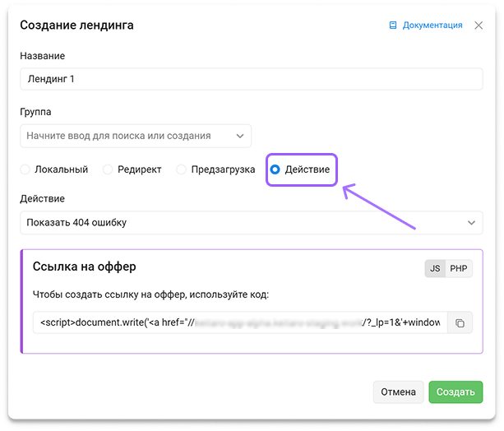Switch to the PHP code tab
Viewport: 504px width, 431px height.
coord(458,268)
